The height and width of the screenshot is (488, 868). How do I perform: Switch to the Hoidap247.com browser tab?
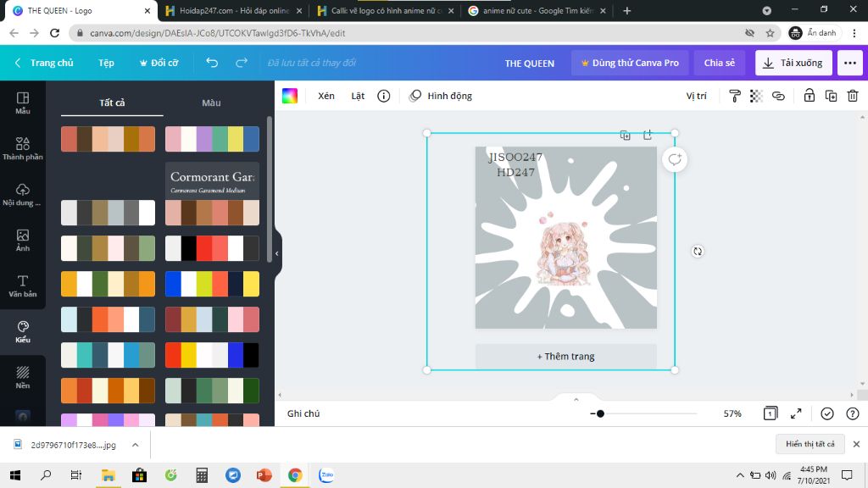click(234, 10)
